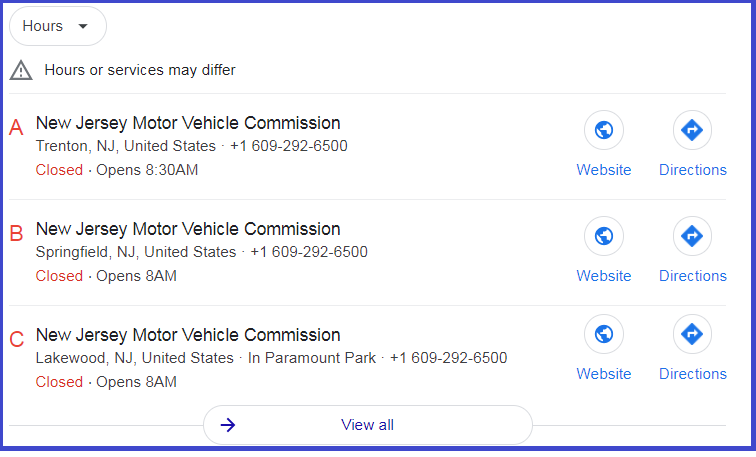756x457 pixels.
Task: Click the Hours dropdown arrow
Action: point(83,26)
